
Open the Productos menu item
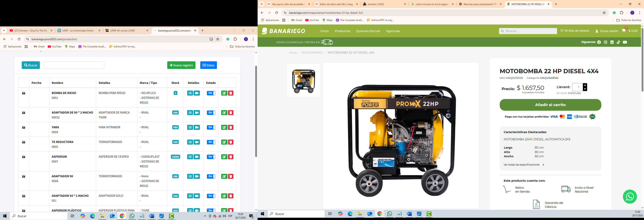(x=342, y=31)
